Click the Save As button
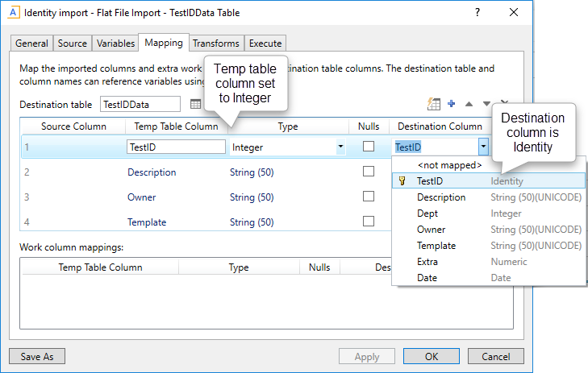588x373 pixels. point(37,356)
